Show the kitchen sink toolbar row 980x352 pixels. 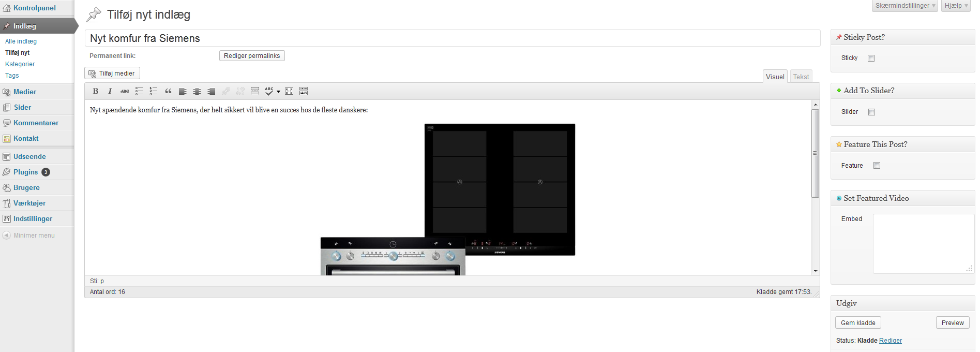pos(304,91)
